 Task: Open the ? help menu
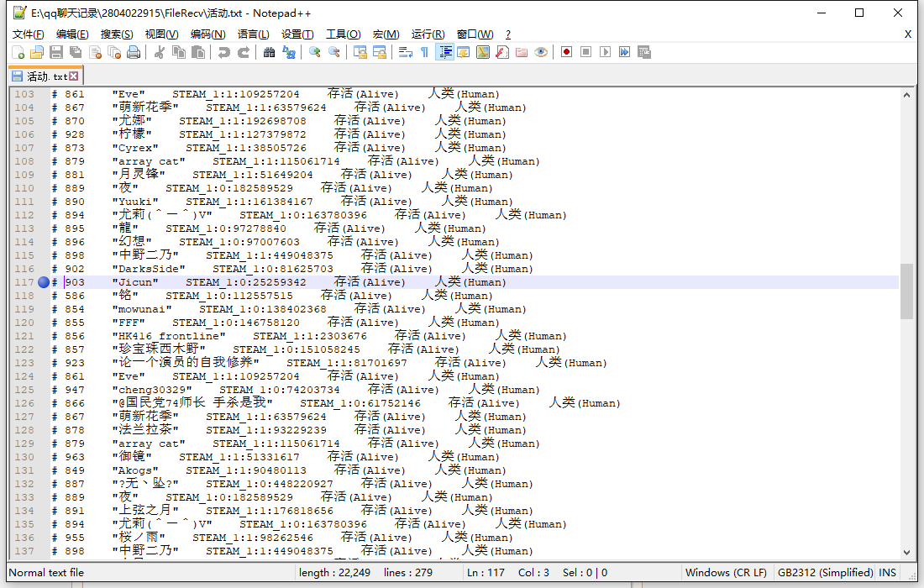tap(508, 34)
